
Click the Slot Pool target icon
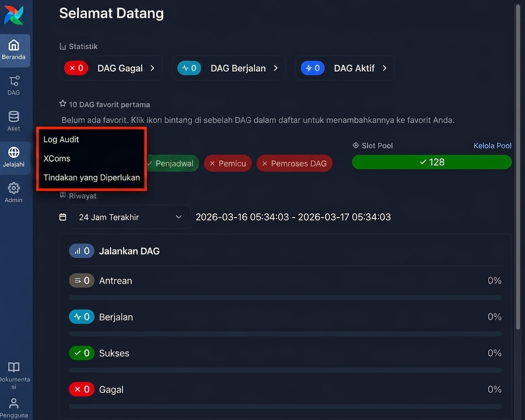click(x=355, y=145)
